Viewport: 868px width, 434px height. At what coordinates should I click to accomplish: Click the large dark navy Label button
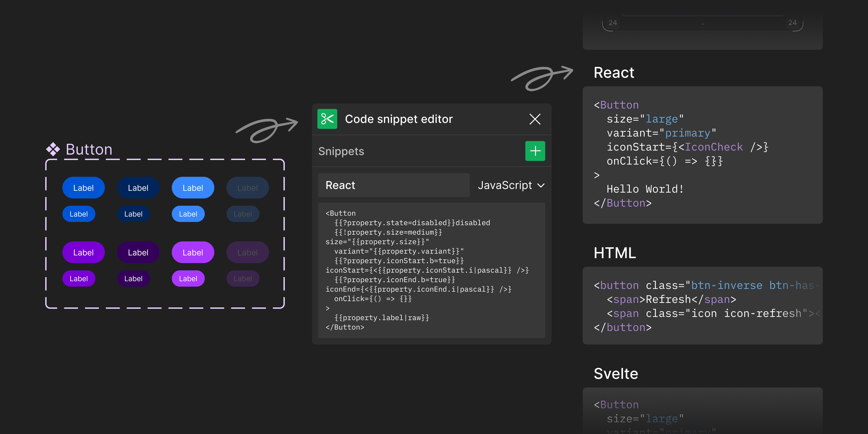coord(138,188)
